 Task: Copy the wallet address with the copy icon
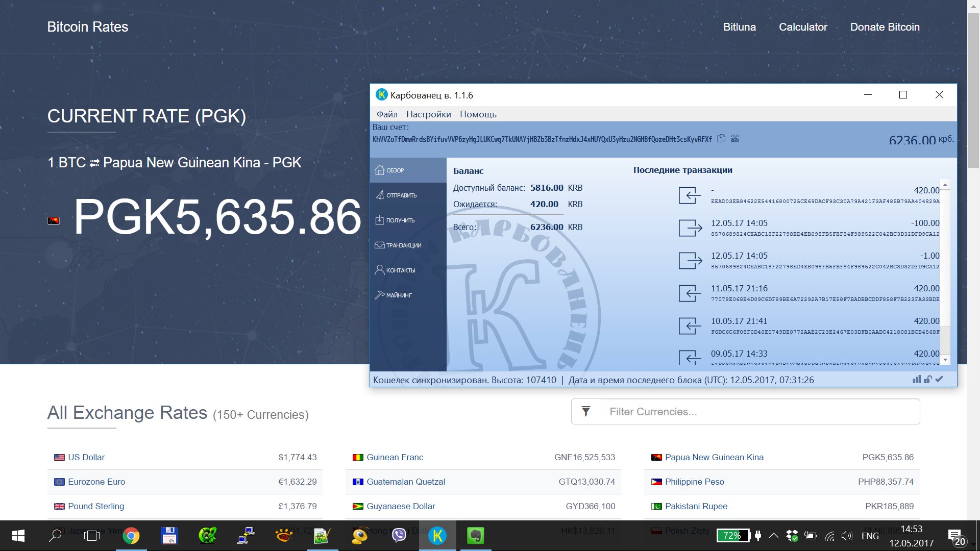point(721,138)
